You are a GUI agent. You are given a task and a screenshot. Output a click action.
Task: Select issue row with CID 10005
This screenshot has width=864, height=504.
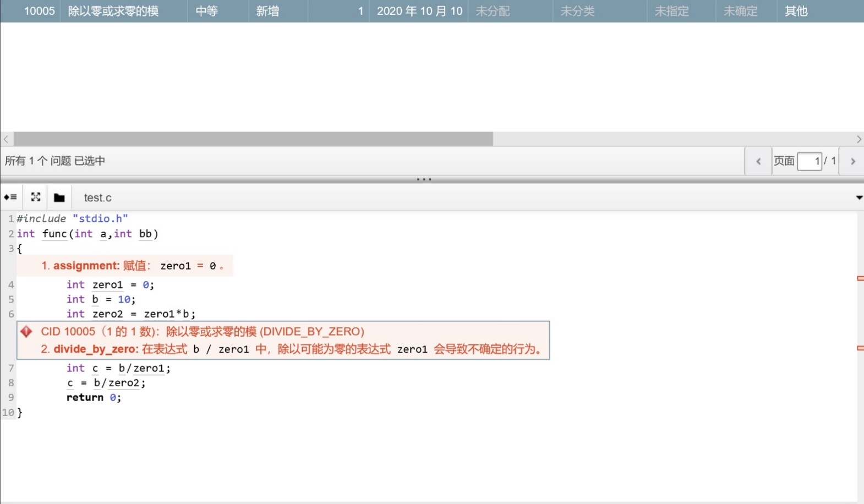pos(432,11)
